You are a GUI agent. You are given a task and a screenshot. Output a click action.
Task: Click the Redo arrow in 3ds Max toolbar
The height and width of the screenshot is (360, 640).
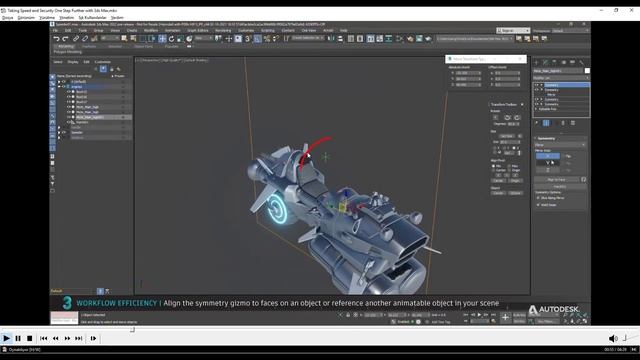[65, 39]
